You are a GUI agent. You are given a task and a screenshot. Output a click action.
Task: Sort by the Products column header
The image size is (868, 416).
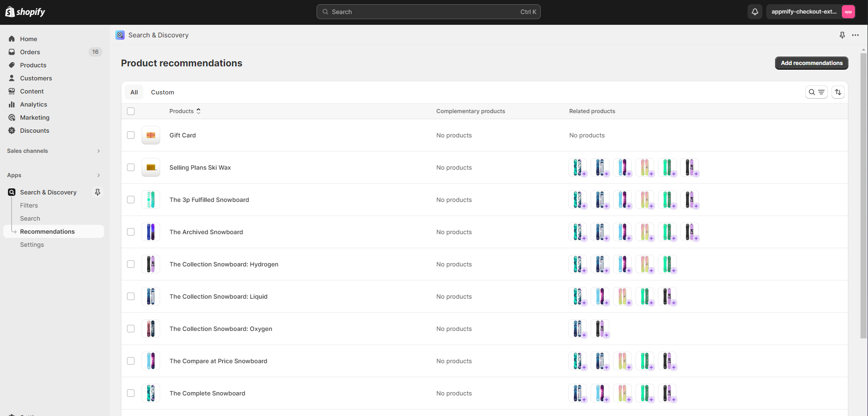[184, 111]
